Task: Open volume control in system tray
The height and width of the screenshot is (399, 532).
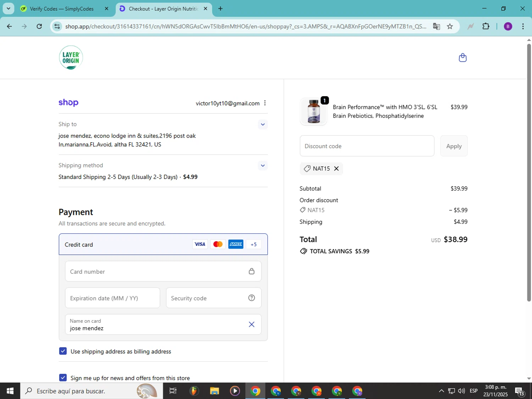Action: (461, 391)
